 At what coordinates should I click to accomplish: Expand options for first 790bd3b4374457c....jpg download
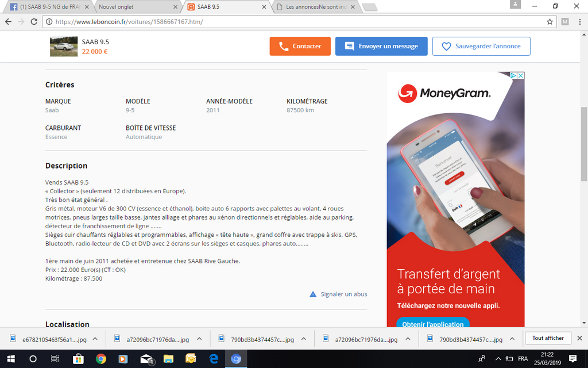tap(304, 339)
